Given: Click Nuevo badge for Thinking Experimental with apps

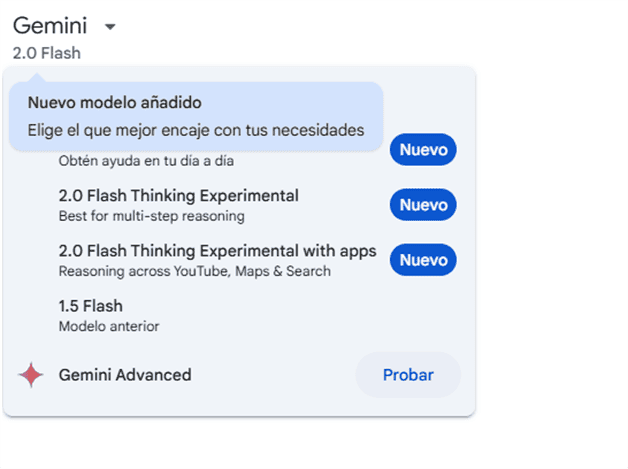Looking at the screenshot, I should (423, 260).
